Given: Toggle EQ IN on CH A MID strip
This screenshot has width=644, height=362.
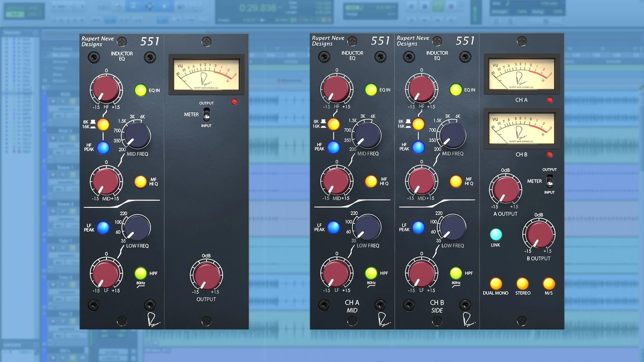Looking at the screenshot, I should (371, 90).
